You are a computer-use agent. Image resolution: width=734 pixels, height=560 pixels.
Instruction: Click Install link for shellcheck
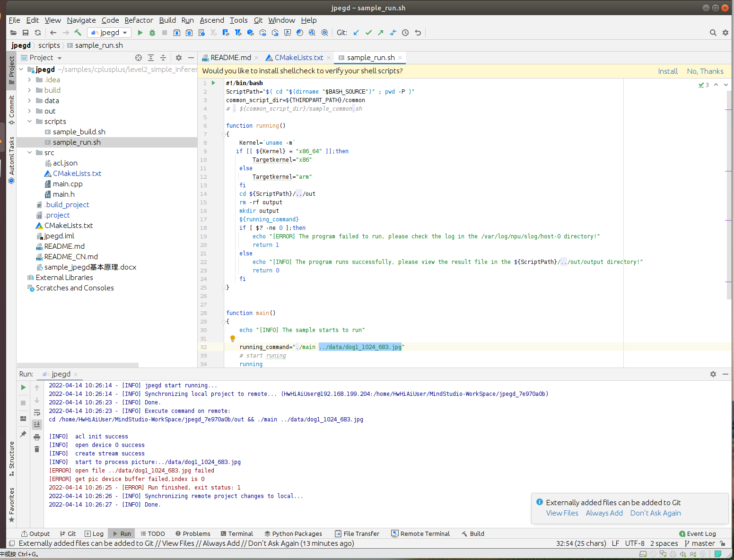coord(667,71)
